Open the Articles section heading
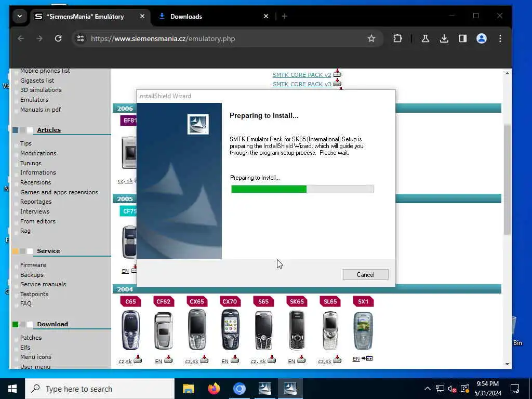The height and width of the screenshot is (399, 532). pos(49,130)
